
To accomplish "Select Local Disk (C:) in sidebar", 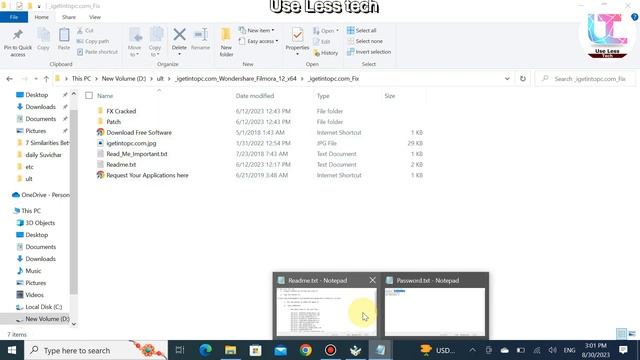I will coord(43,307).
